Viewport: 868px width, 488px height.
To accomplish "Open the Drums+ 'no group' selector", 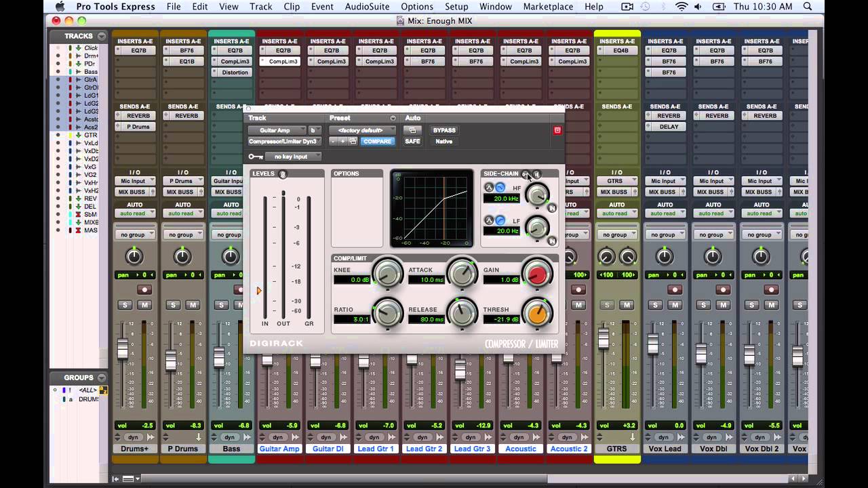I will pos(134,235).
